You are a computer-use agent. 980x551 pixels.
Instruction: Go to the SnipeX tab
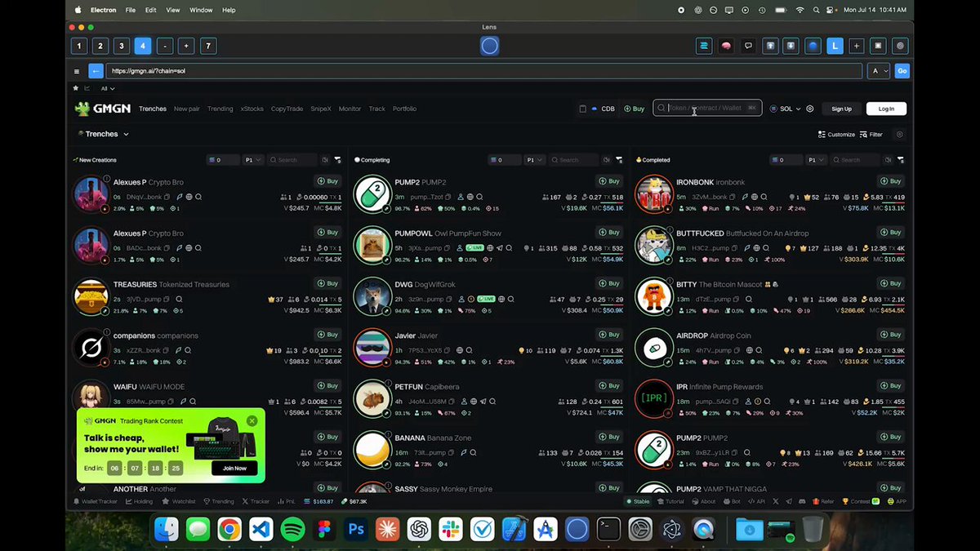tap(321, 109)
